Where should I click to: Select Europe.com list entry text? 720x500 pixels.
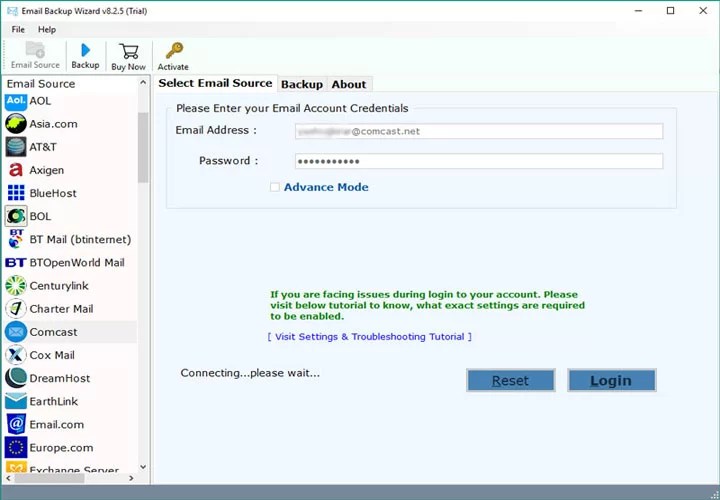pyautogui.click(x=61, y=448)
